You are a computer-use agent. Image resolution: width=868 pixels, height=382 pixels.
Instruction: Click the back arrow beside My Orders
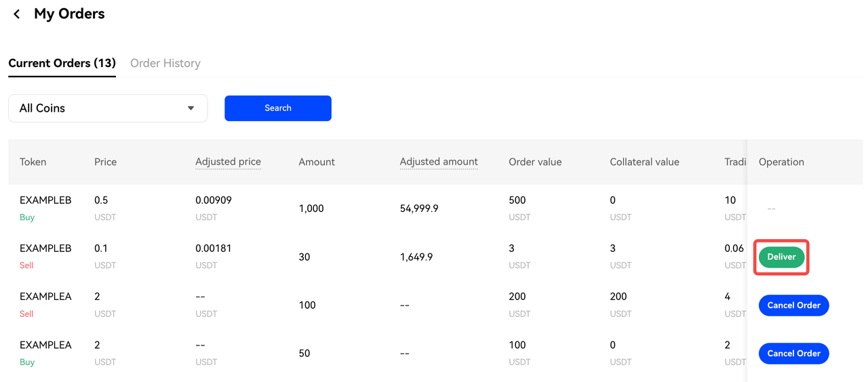(x=17, y=14)
